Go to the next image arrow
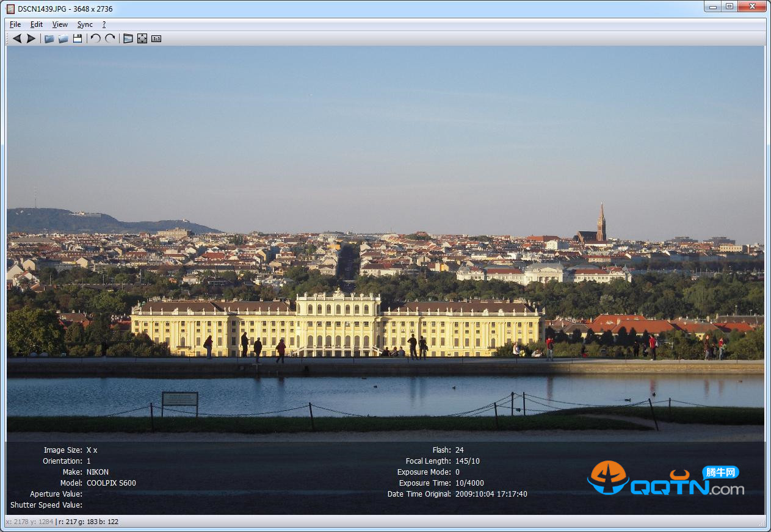This screenshot has height=532, width=771. click(x=31, y=38)
